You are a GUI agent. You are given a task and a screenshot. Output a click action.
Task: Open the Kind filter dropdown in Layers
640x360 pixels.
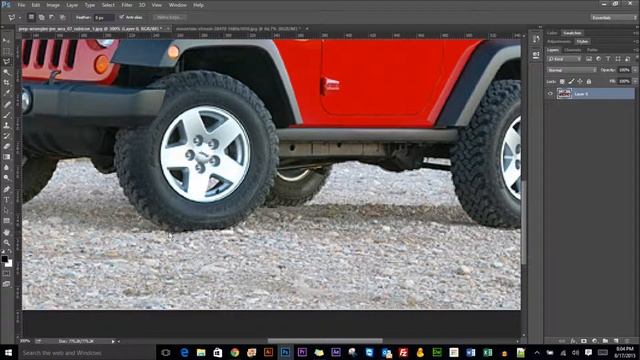tap(564, 59)
